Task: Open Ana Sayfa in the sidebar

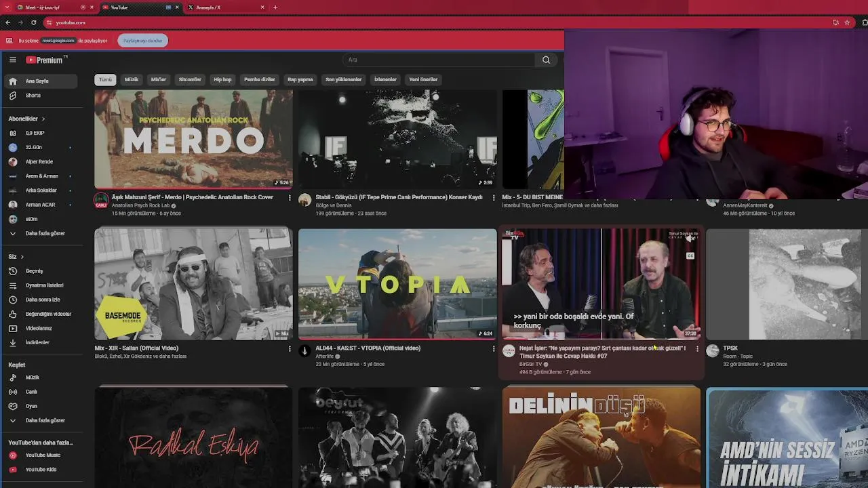Action: (41, 81)
